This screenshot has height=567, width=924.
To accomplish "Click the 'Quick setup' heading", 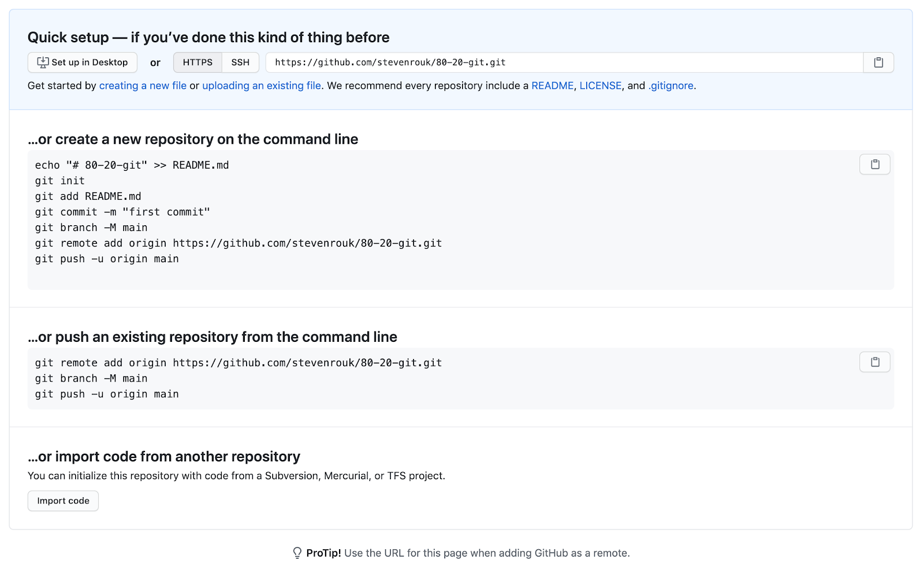I will pyautogui.click(x=208, y=38).
